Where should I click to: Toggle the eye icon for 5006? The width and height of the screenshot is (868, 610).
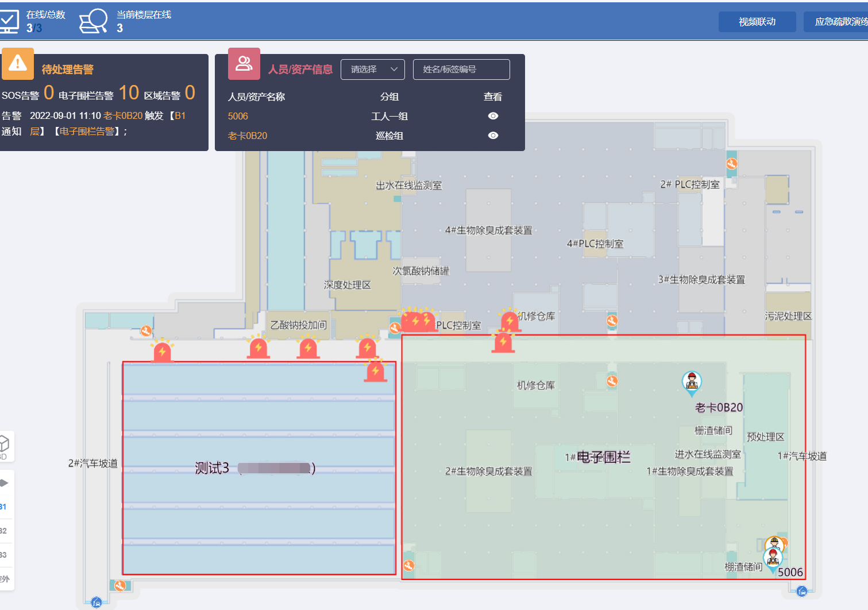coord(493,116)
